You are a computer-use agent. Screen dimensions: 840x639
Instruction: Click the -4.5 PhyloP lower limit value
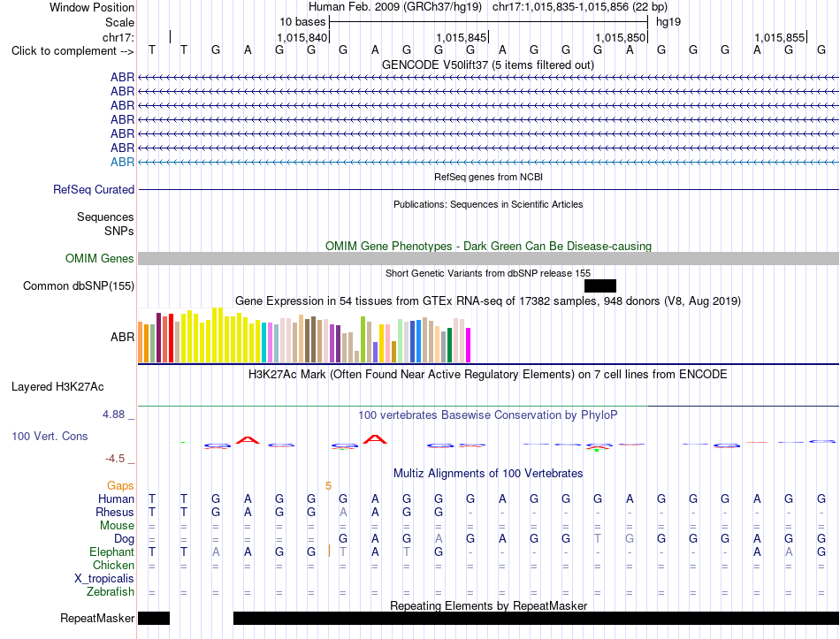[x=115, y=459]
